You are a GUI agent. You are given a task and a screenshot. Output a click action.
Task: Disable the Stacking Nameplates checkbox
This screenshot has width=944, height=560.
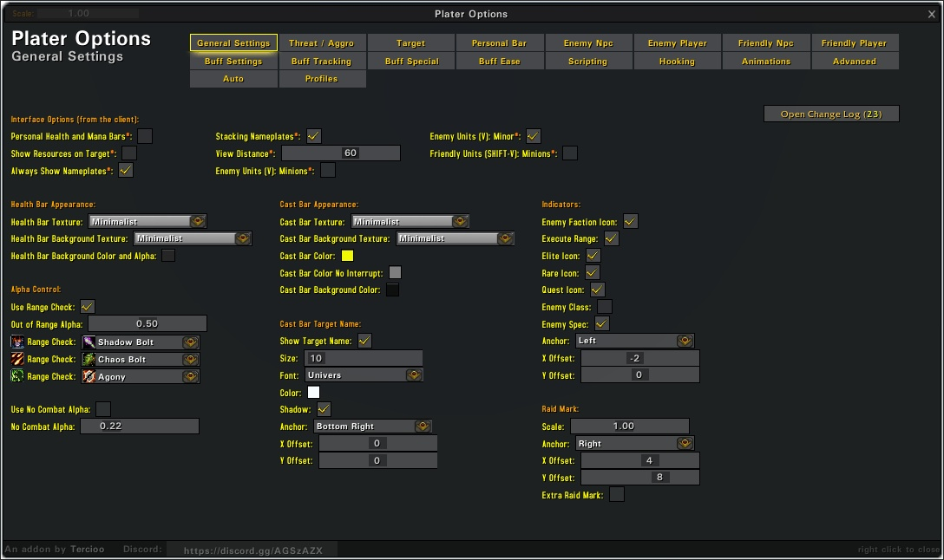click(x=314, y=136)
